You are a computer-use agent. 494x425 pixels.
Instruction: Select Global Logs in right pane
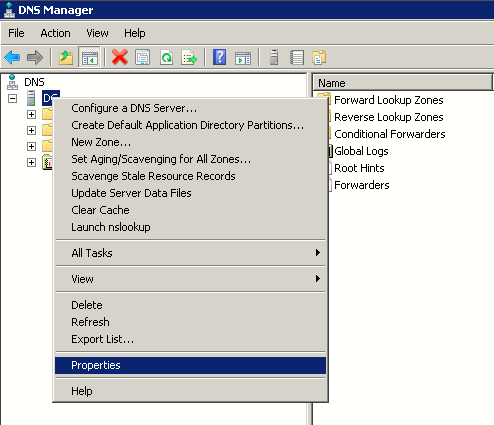pyautogui.click(x=361, y=151)
